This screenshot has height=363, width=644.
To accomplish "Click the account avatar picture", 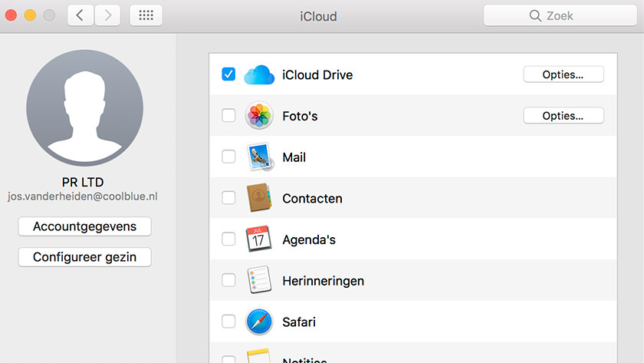I will pyautogui.click(x=84, y=108).
